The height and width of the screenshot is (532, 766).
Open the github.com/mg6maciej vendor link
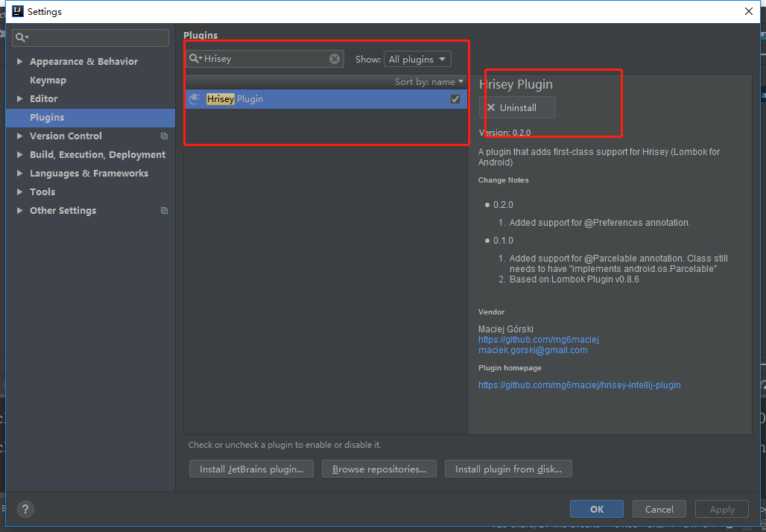[538, 340]
